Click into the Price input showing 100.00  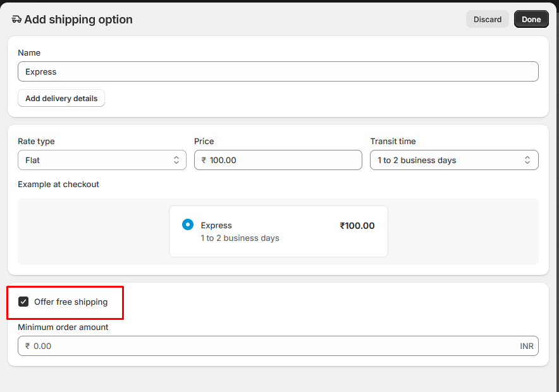[283, 161]
